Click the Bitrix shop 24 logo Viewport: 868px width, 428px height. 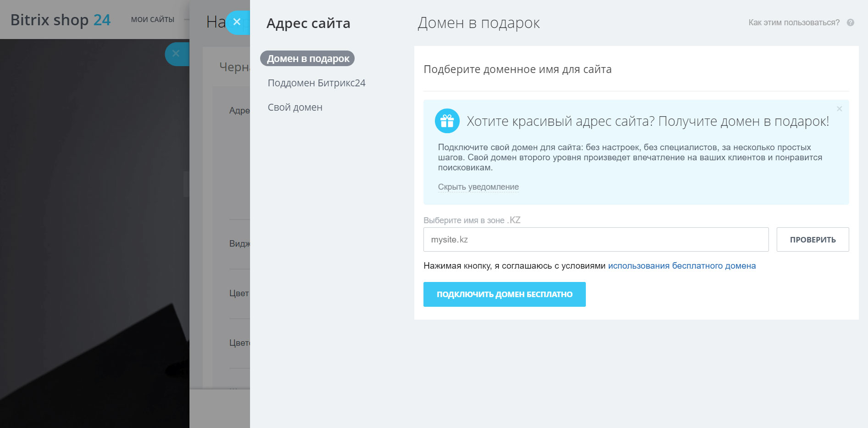tap(60, 20)
